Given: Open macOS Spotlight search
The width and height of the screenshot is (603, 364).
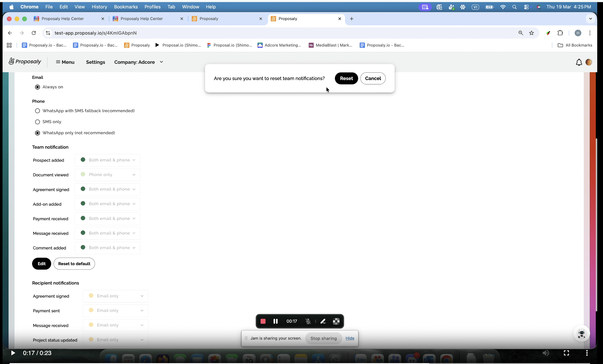Looking at the screenshot, I should point(514,7).
